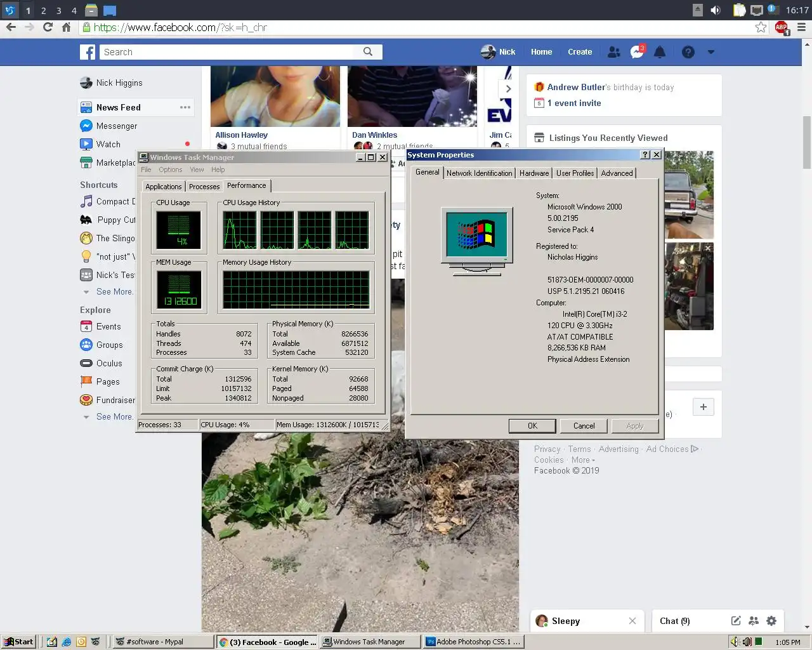
Task: Click 1 event invite link
Action: [574, 103]
